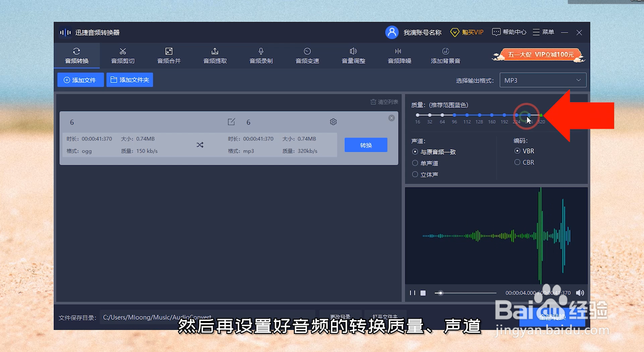Click the source file name 6

coord(72,122)
